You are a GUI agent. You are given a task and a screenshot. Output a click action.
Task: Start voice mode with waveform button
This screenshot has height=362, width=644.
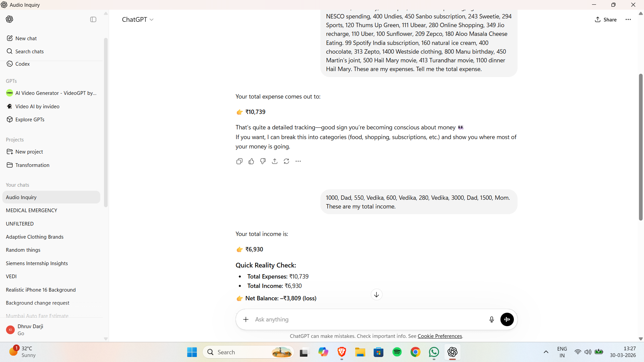click(507, 319)
